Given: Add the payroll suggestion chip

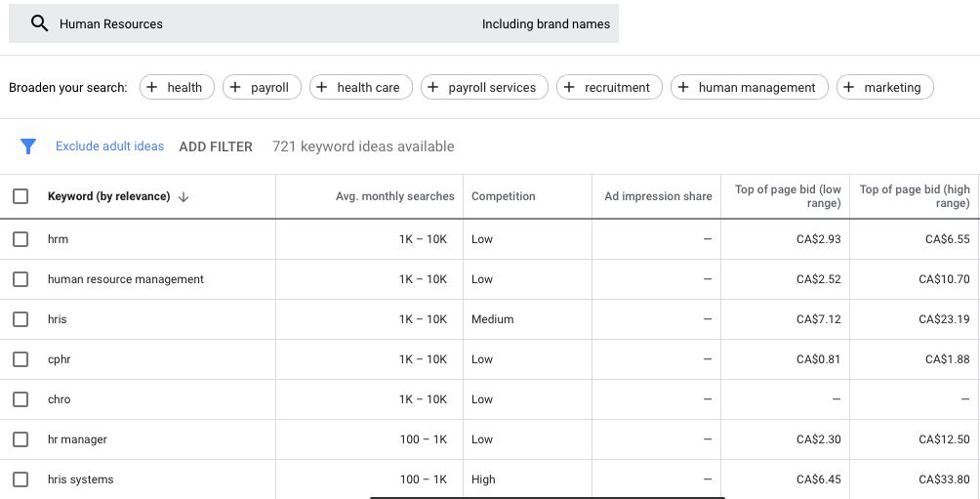Looking at the screenshot, I should pyautogui.click(x=262, y=87).
